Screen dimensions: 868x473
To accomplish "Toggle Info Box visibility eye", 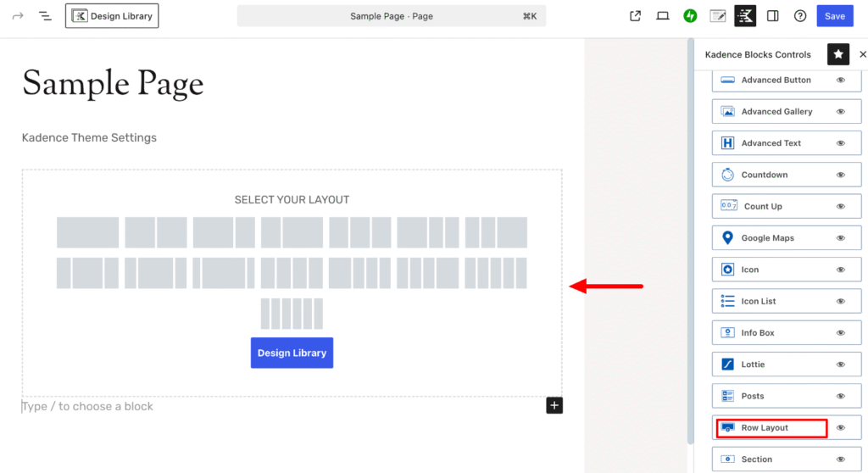I will (x=841, y=332).
